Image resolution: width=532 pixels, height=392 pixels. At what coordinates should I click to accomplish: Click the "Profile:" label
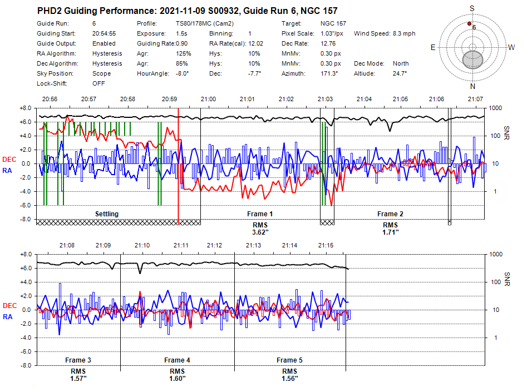click(146, 23)
